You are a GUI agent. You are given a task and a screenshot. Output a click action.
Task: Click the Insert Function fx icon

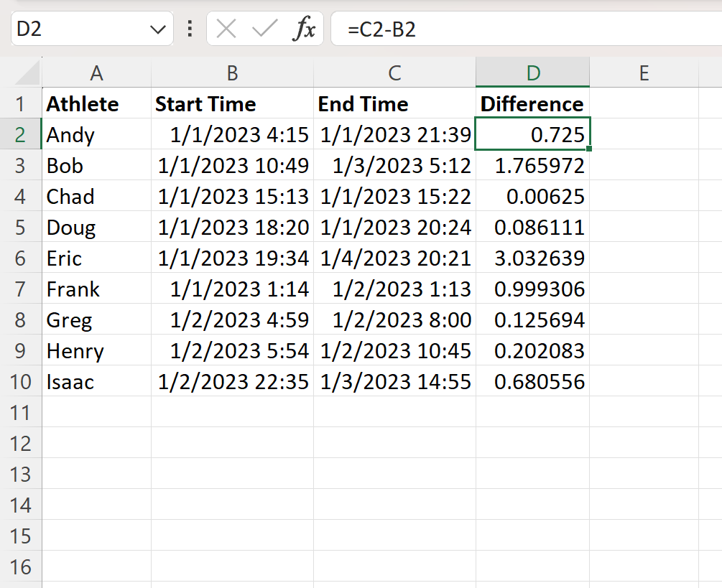[307, 29]
